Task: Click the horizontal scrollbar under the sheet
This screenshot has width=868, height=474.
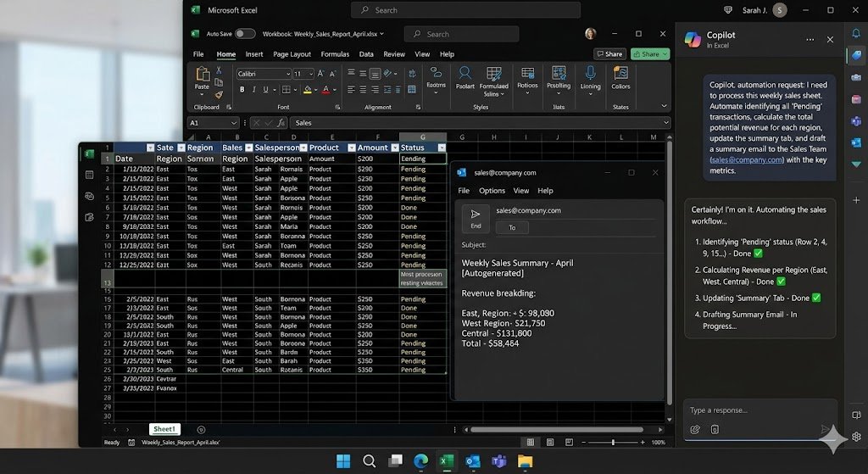Action: click(x=556, y=430)
